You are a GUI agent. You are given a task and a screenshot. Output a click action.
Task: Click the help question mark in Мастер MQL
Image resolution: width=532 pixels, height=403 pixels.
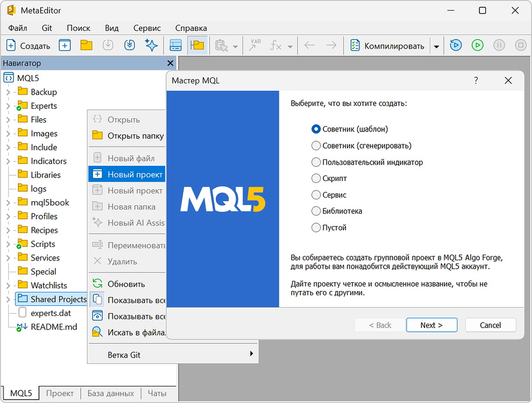[x=476, y=80]
